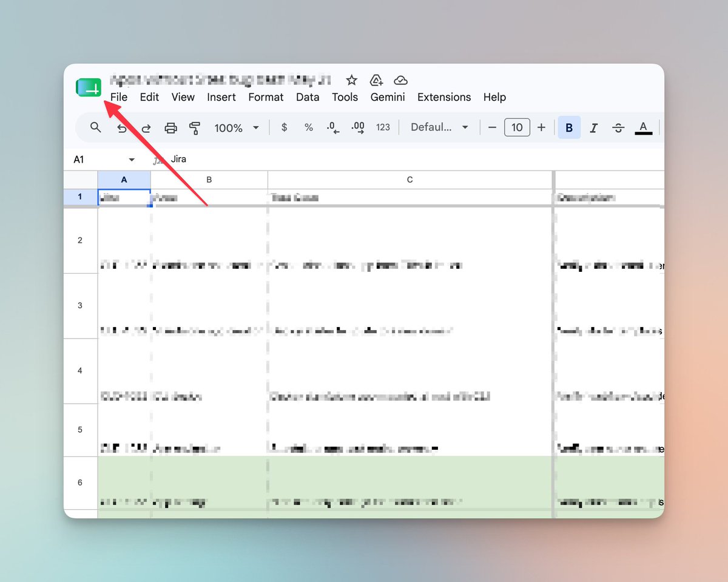
Task: Open the Data menu
Action: coord(308,97)
